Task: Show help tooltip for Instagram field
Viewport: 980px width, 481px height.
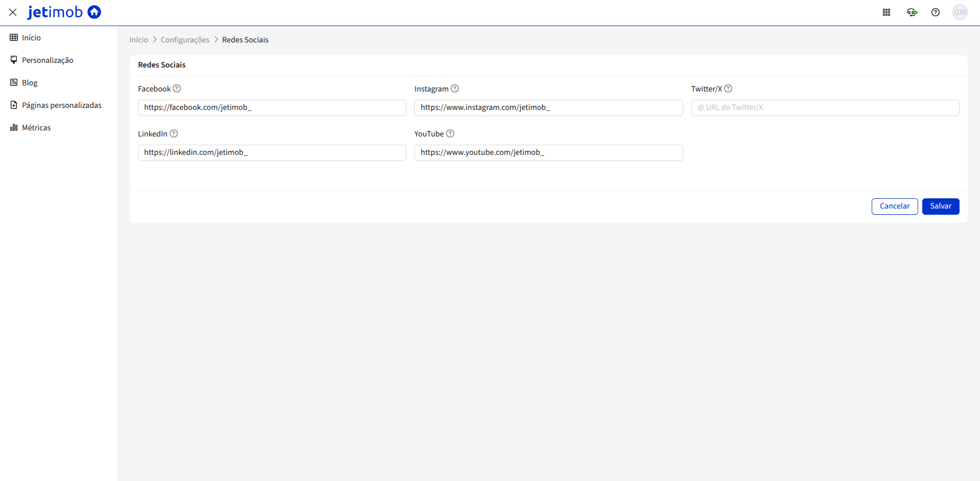Action: point(455,88)
